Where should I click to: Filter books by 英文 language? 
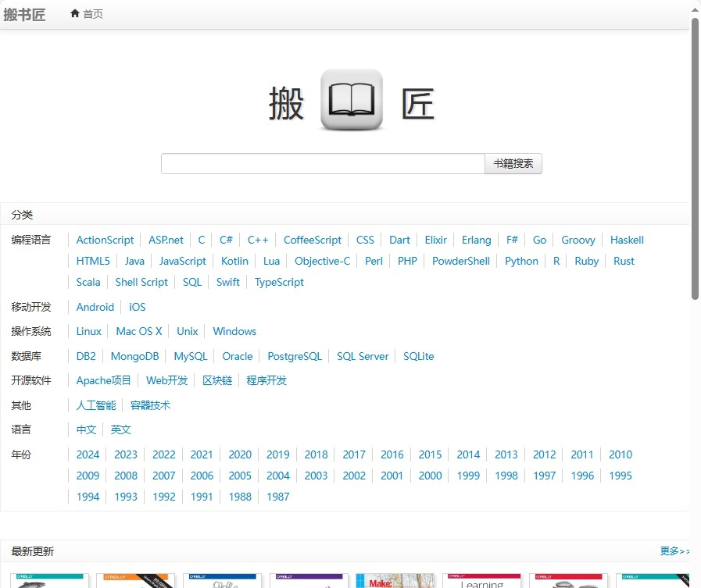(120, 429)
